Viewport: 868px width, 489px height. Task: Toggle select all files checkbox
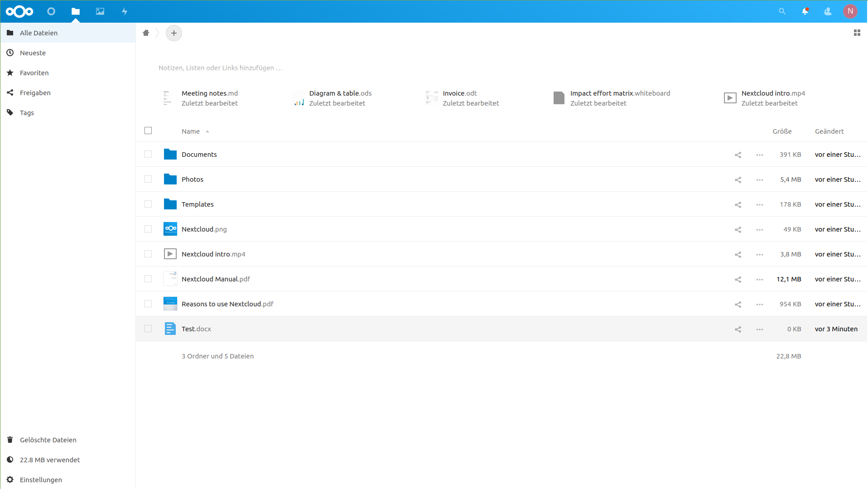tap(148, 131)
